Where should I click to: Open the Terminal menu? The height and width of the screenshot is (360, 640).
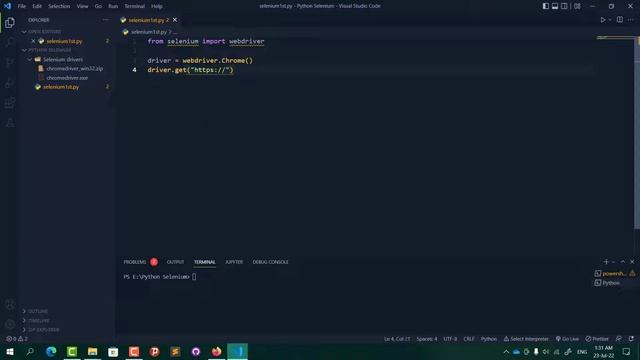coord(135,6)
